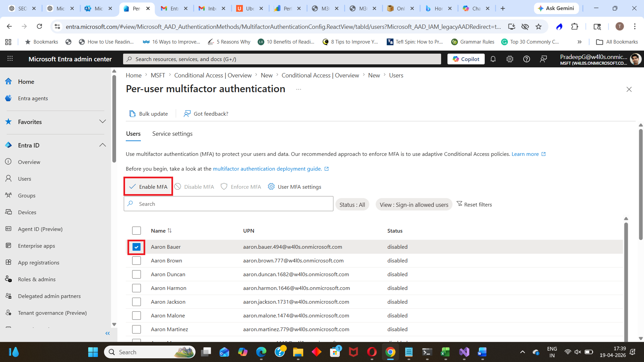Expand the Favorites section chevron

(102, 122)
